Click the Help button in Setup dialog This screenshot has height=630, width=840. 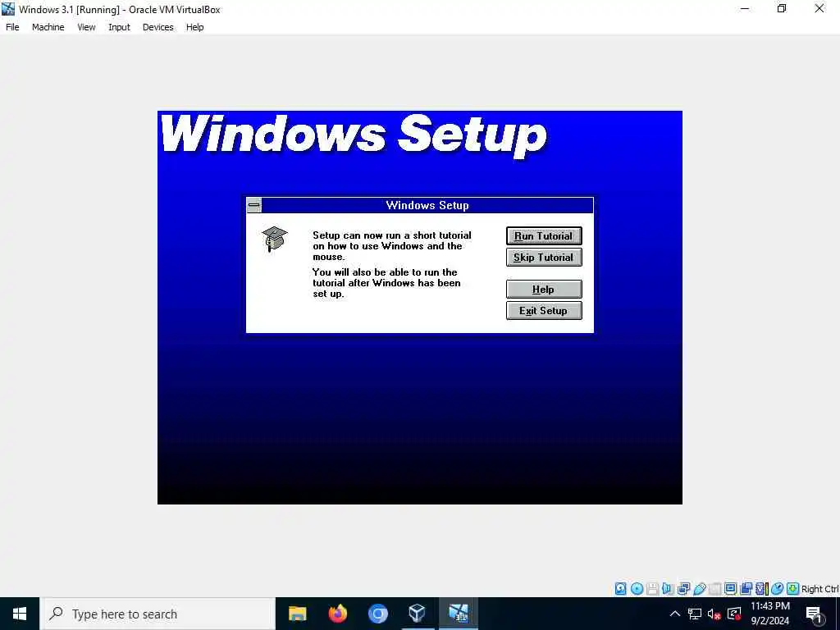544,290
